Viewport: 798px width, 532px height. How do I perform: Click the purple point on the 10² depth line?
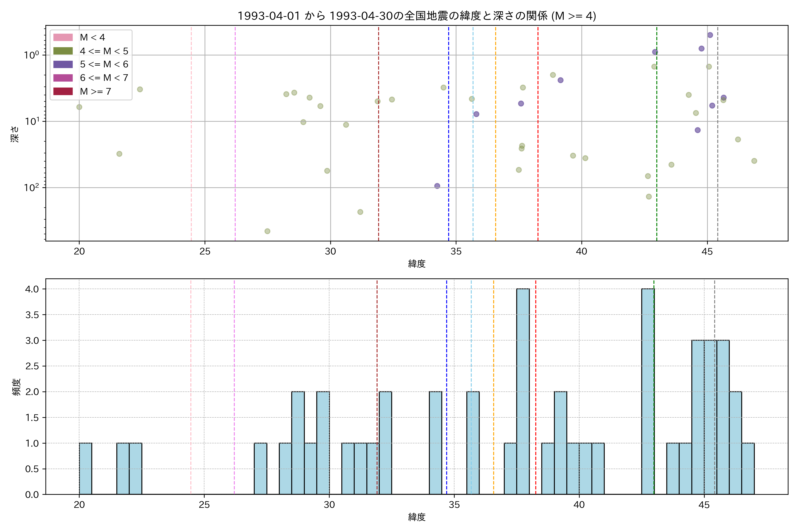[437, 186]
